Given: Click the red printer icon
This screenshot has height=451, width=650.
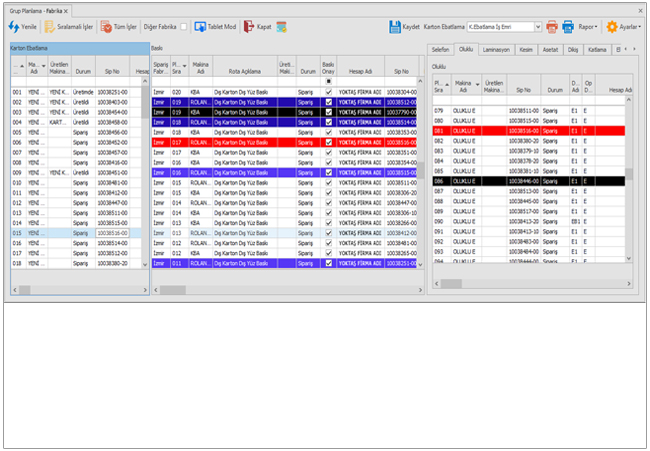Looking at the screenshot, I should (x=552, y=27).
